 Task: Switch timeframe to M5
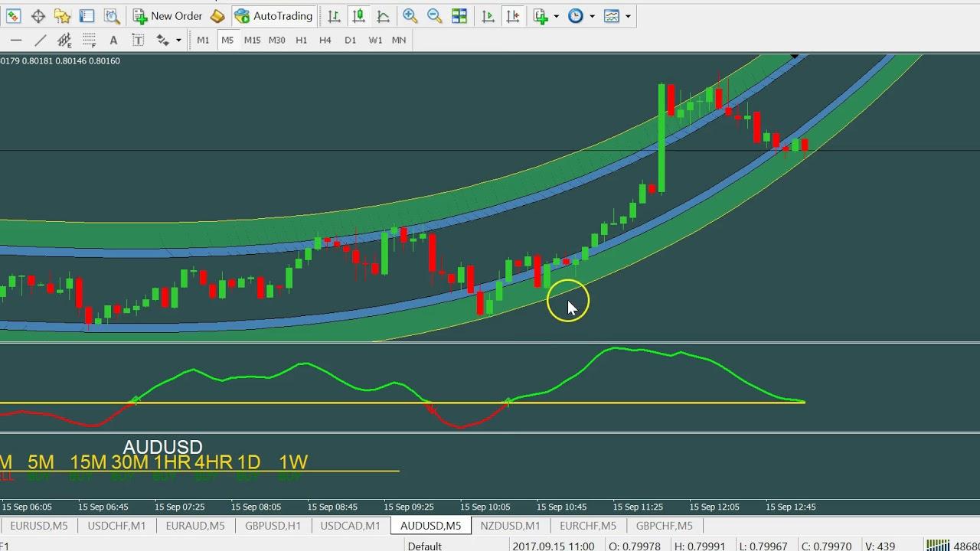tap(227, 40)
